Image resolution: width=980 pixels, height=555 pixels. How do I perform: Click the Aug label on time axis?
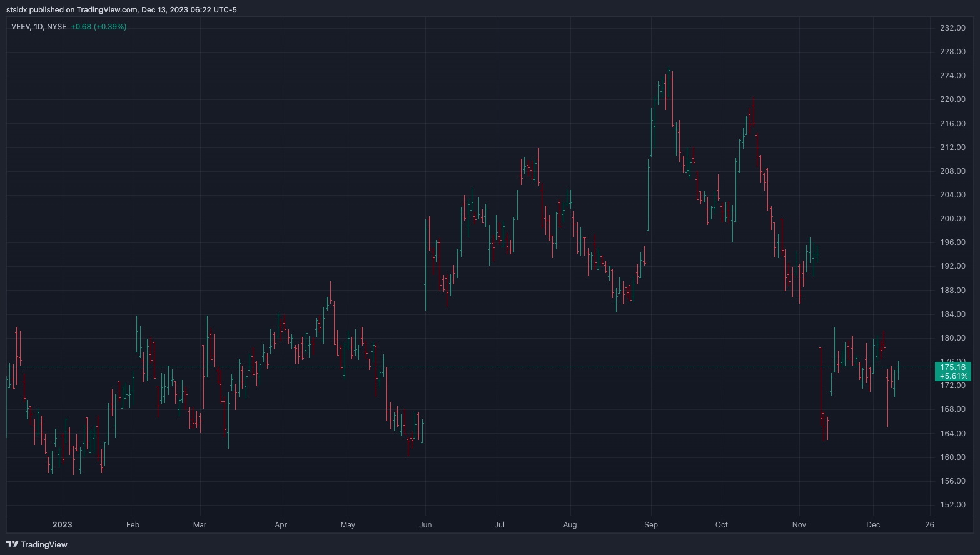(x=570, y=525)
